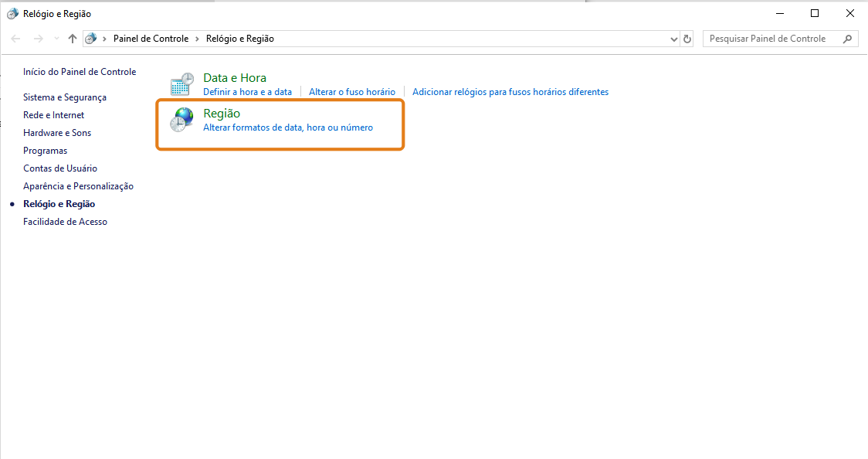Expand the address bar history dropdown

pyautogui.click(x=673, y=39)
